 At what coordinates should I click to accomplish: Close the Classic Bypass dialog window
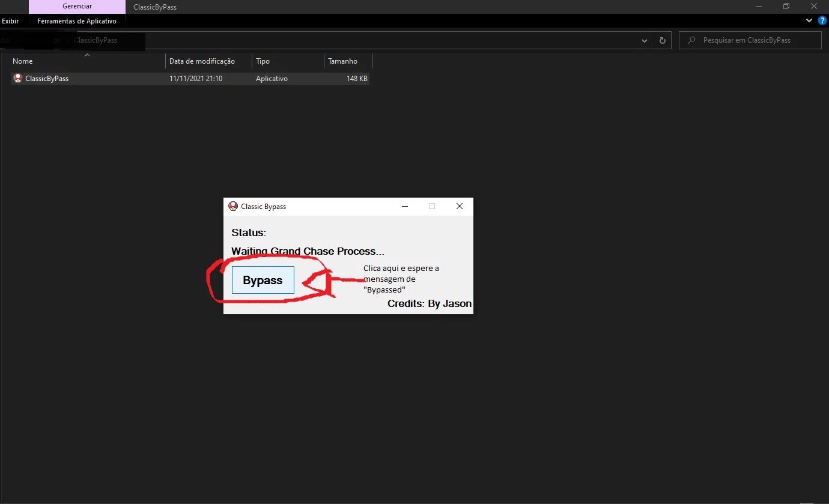pyautogui.click(x=459, y=206)
